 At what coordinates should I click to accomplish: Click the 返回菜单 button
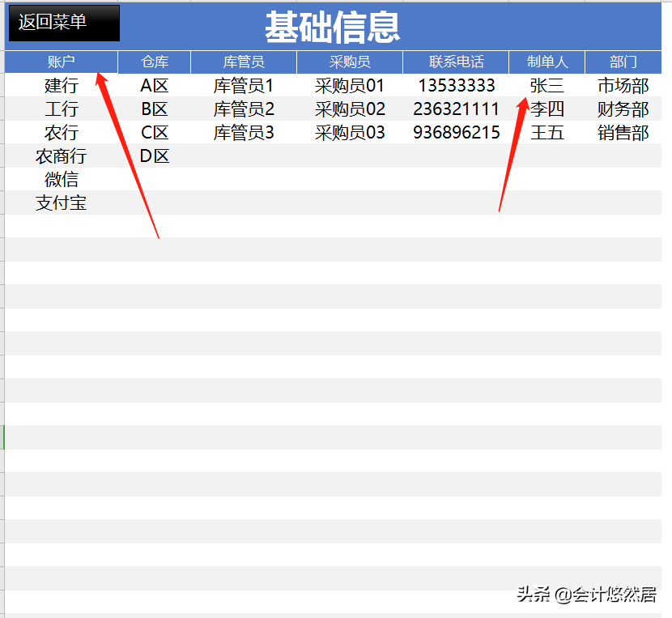pyautogui.click(x=64, y=23)
